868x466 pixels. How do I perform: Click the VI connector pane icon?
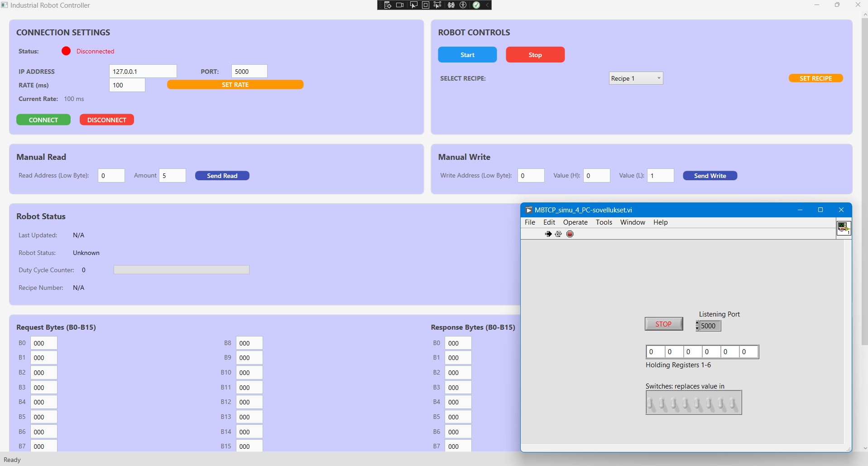[843, 227]
